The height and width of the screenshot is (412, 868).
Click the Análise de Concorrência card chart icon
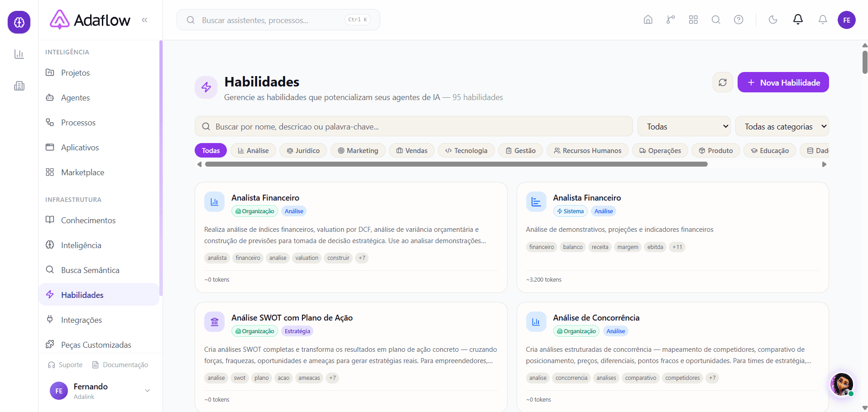pyautogui.click(x=536, y=322)
